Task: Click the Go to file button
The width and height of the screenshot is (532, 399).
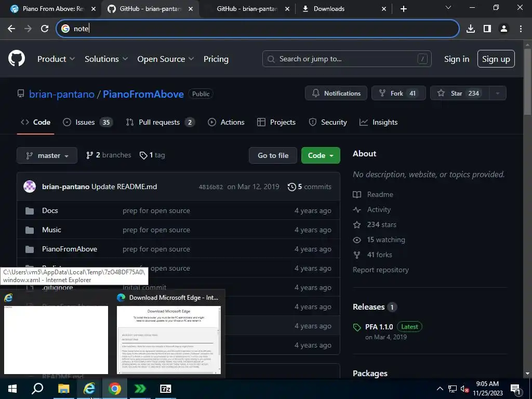Action: tap(273, 155)
